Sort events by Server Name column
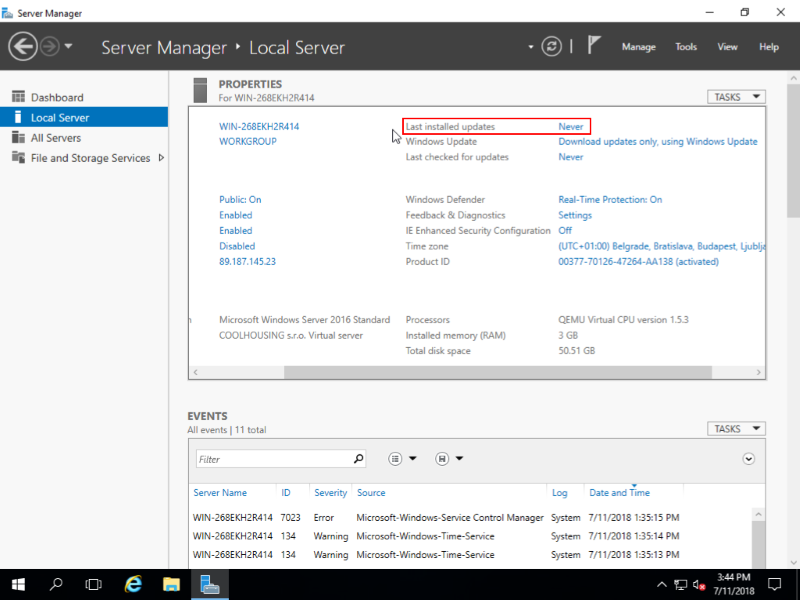 (220, 492)
